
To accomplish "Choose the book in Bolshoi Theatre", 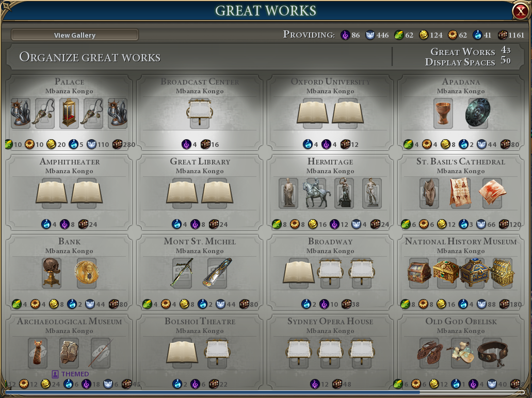I will (182, 352).
